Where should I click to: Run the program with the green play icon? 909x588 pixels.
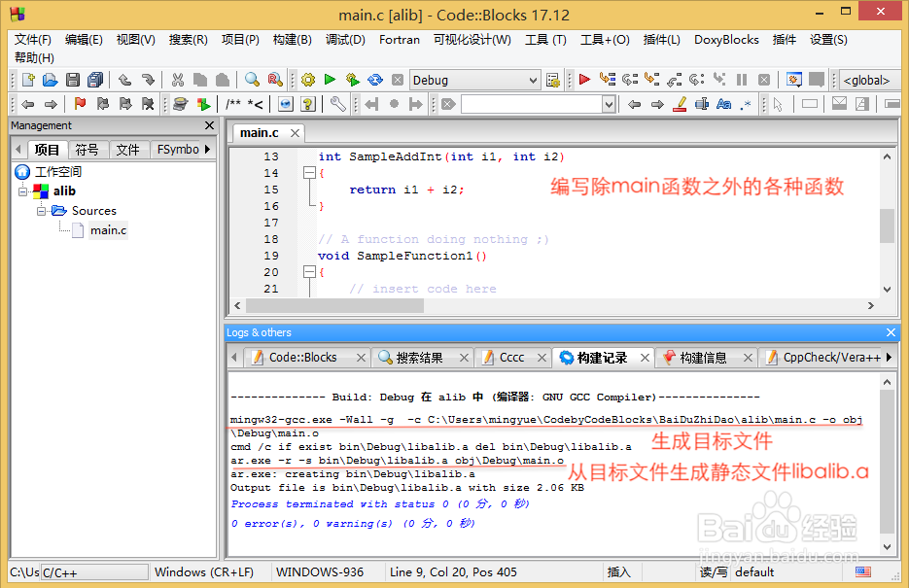(330, 80)
